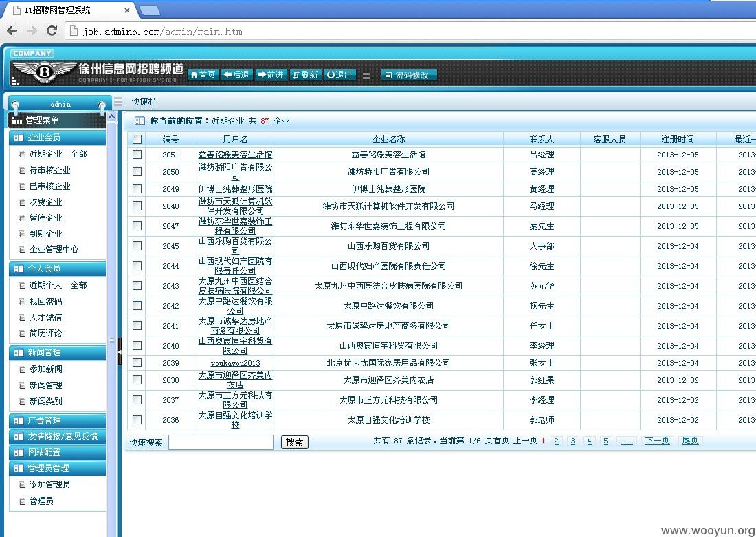Expand the 网站配置 section

click(x=57, y=452)
